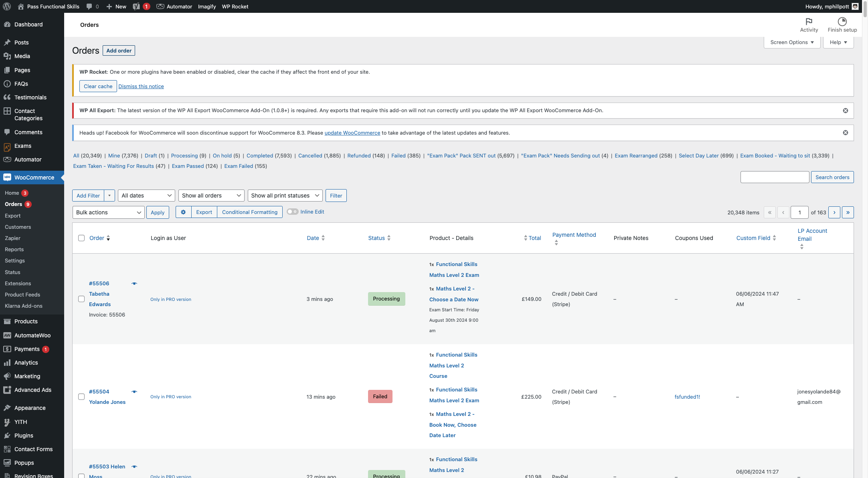This screenshot has width=868, height=478.
Task: Open WooCommerce Reports submenu
Action: 14,249
